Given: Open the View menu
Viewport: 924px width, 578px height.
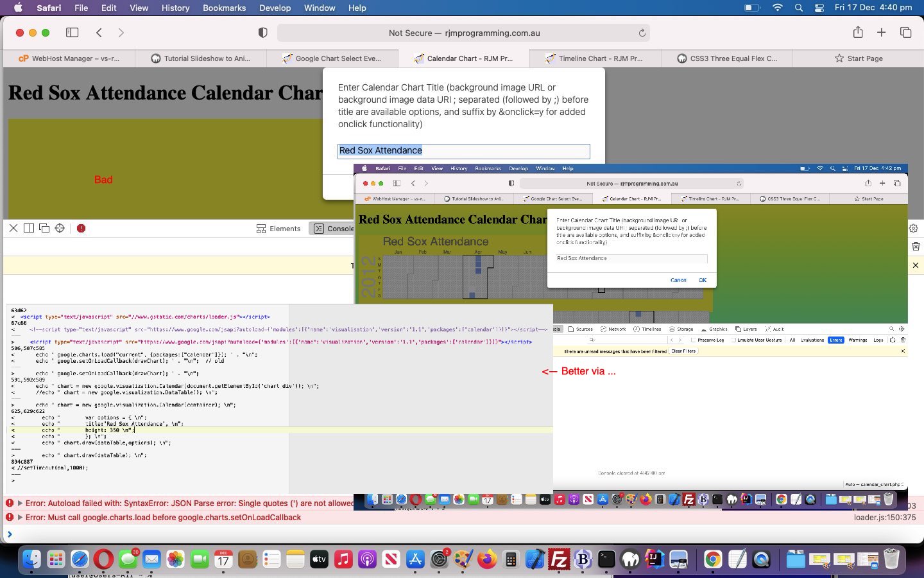Looking at the screenshot, I should [x=139, y=8].
